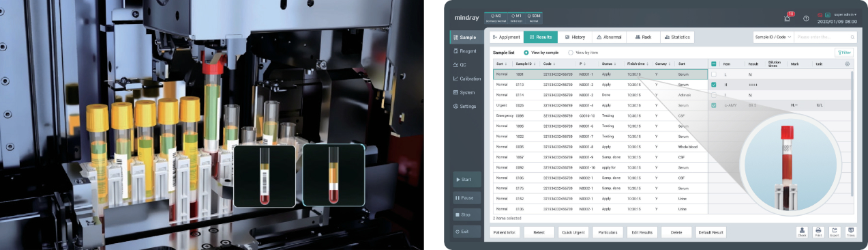Image resolution: width=868 pixels, height=250 pixels.
Task: Click the Quick Urgent button
Action: [x=573, y=232]
